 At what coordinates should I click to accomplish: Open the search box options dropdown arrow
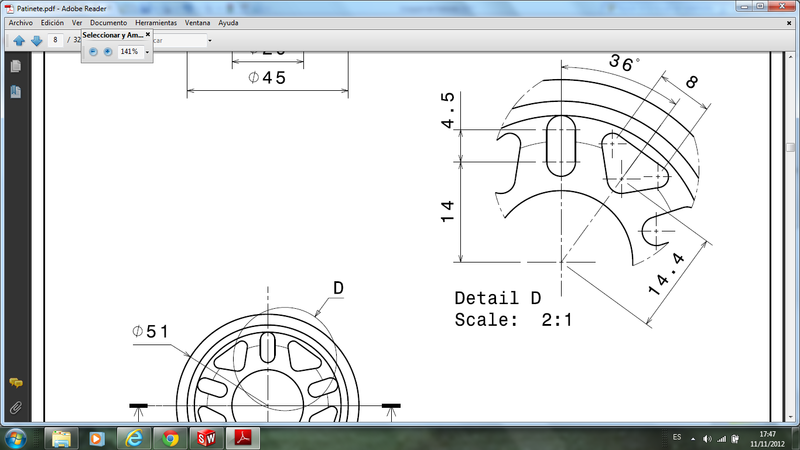pyautogui.click(x=210, y=40)
